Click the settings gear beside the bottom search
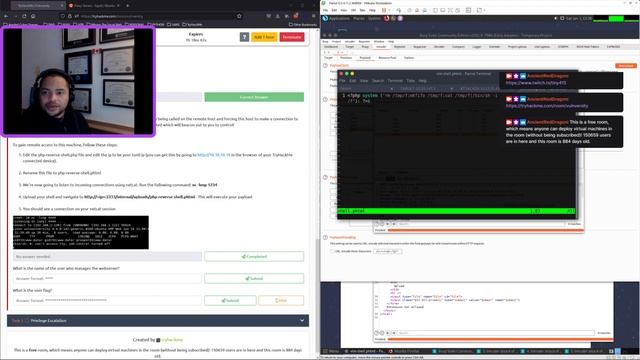The height and width of the screenshot is (360, 640). coord(382,333)
